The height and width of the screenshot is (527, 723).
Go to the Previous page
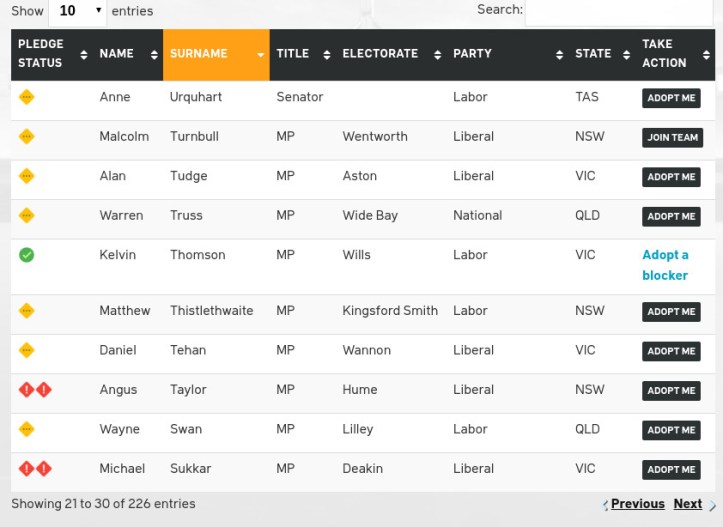637,504
